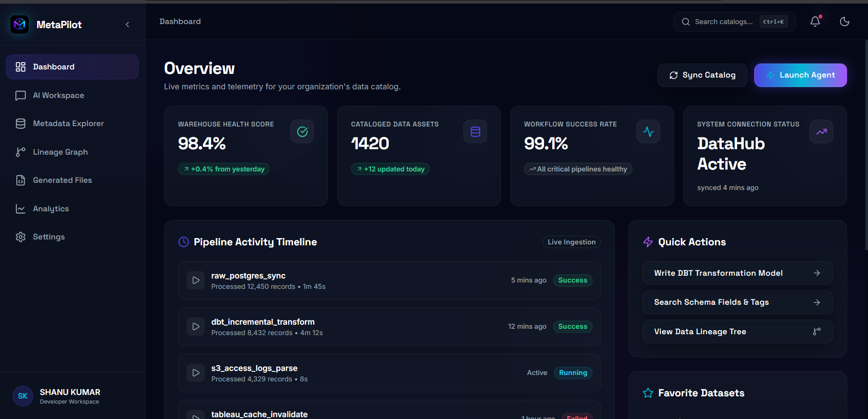Click the Settings gear icon
Screen dimensions: 868x419
(x=20, y=237)
